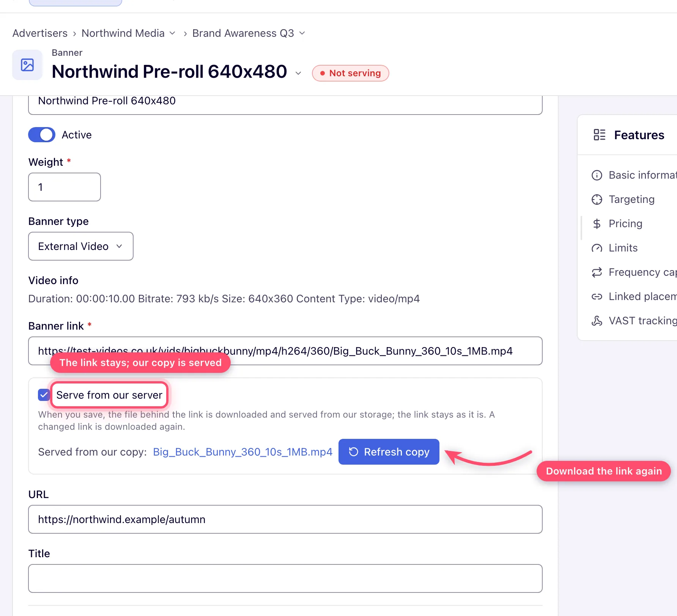677x616 pixels.
Task: Open the Pricing dollar icon
Action: click(597, 224)
